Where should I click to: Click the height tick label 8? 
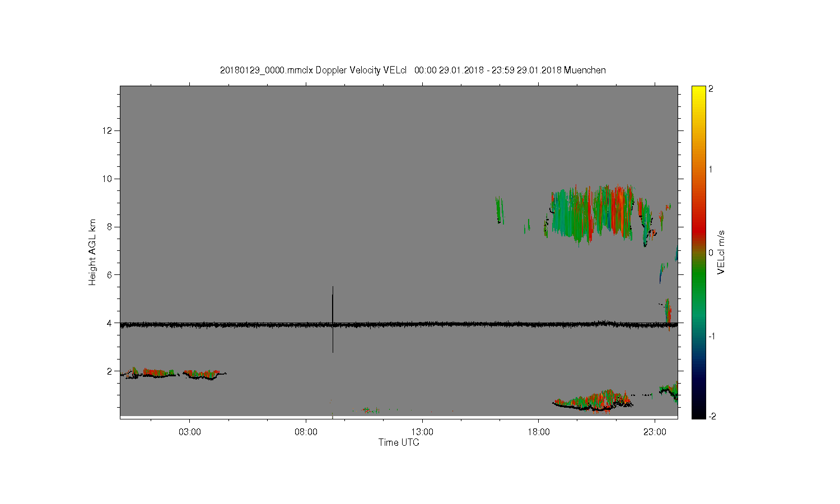pyautogui.click(x=110, y=227)
